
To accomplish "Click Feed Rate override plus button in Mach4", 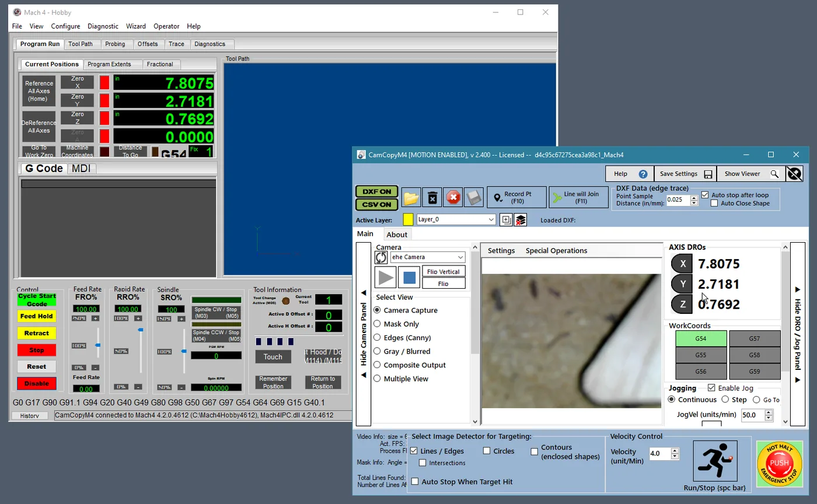I will tap(95, 318).
